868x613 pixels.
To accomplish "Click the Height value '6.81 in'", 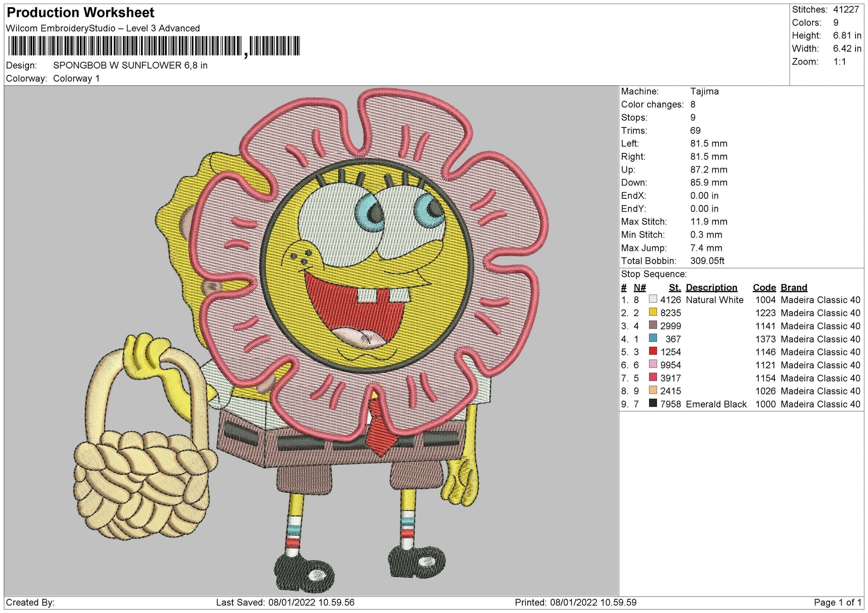I will point(847,35).
